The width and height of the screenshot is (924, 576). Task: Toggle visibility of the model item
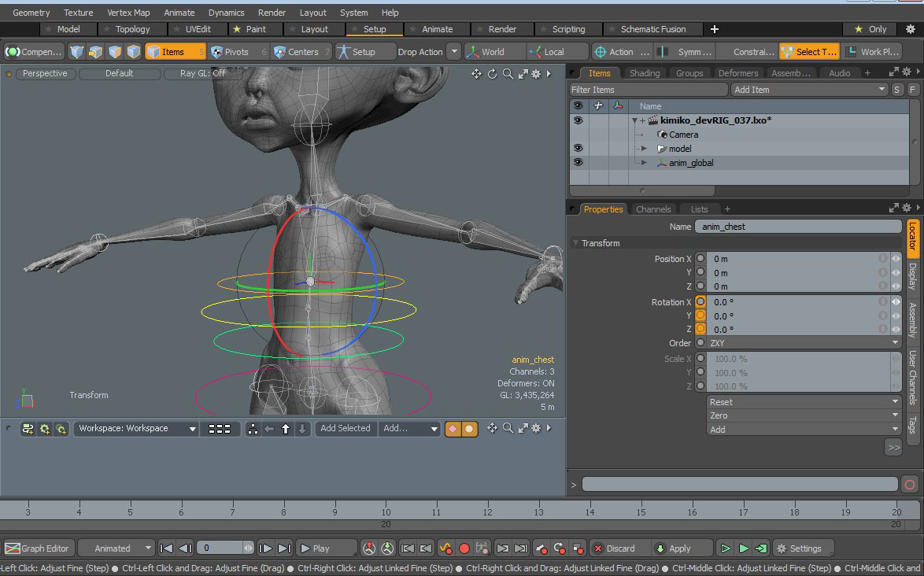point(578,149)
